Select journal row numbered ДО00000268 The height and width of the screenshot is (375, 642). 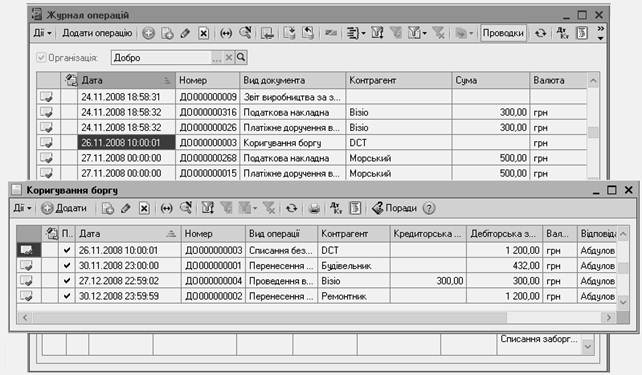[x=312, y=158]
